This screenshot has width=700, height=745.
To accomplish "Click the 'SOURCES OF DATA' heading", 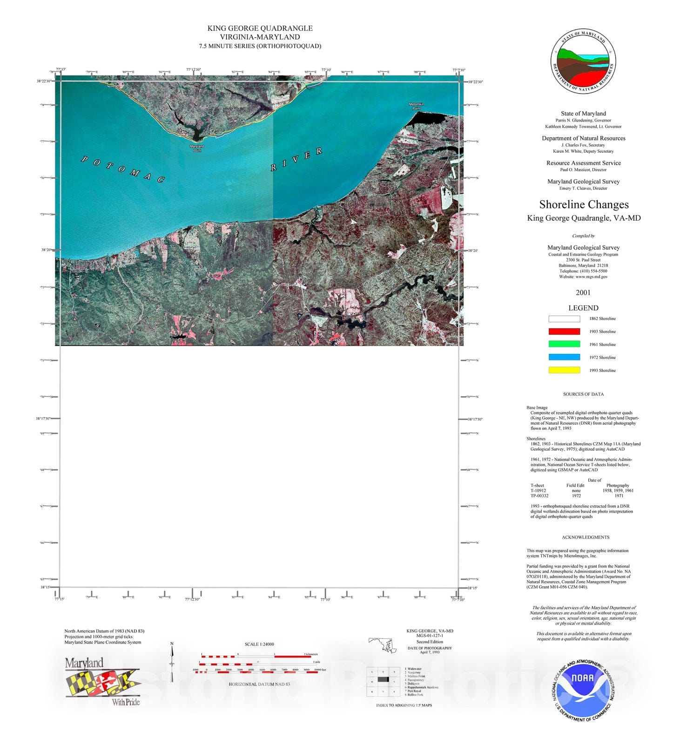I will 583,394.
